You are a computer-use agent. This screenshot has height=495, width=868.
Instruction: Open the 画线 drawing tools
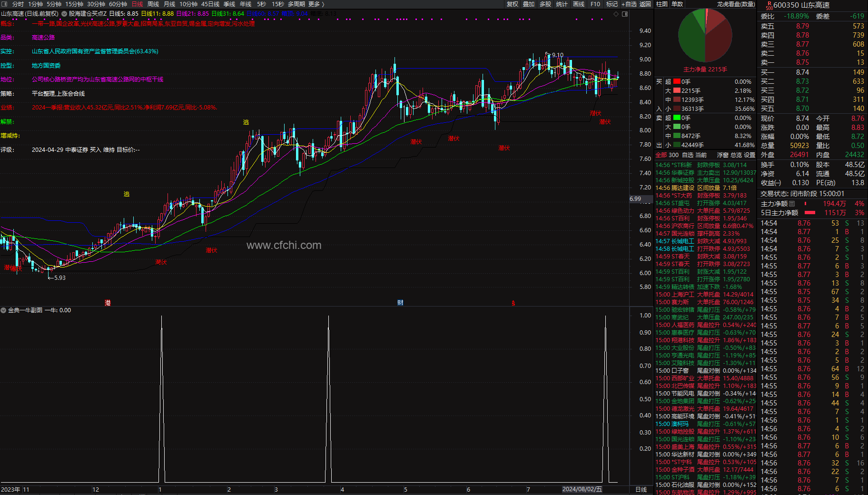[579, 4]
